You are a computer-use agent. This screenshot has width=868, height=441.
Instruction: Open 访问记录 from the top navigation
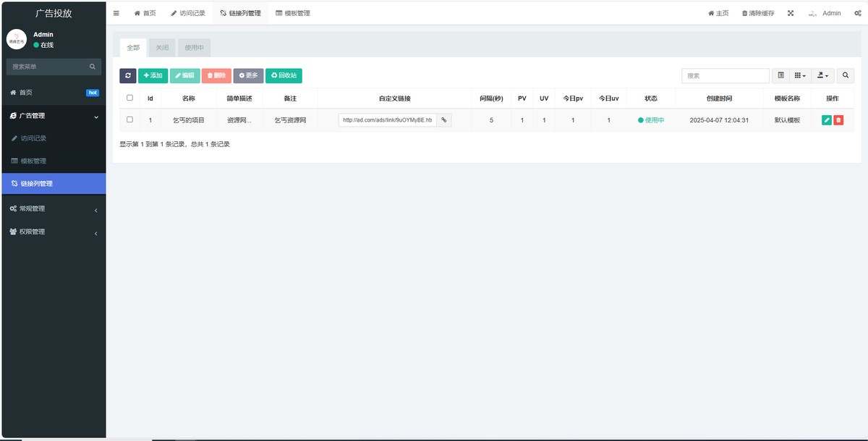[187, 12]
